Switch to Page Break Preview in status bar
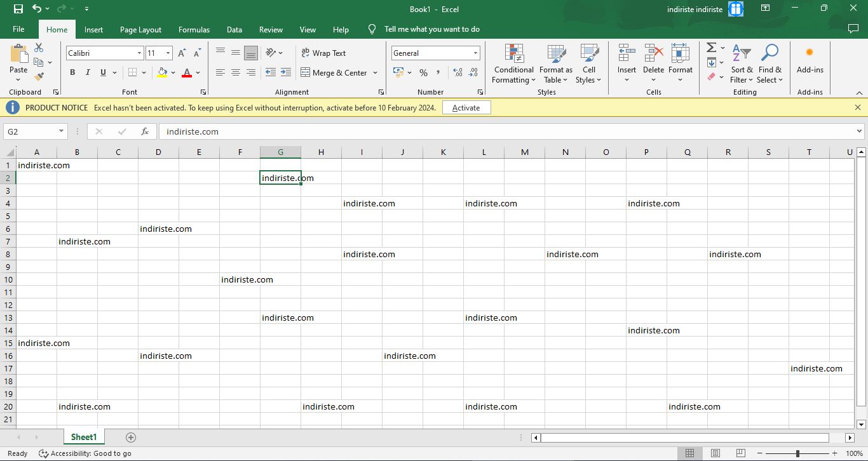The height and width of the screenshot is (461, 868). pos(740,453)
